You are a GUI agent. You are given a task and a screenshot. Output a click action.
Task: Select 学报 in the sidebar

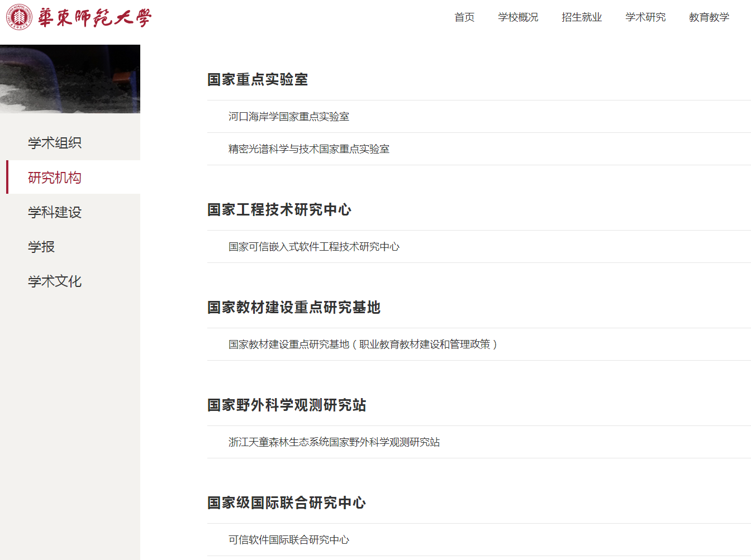coord(40,247)
